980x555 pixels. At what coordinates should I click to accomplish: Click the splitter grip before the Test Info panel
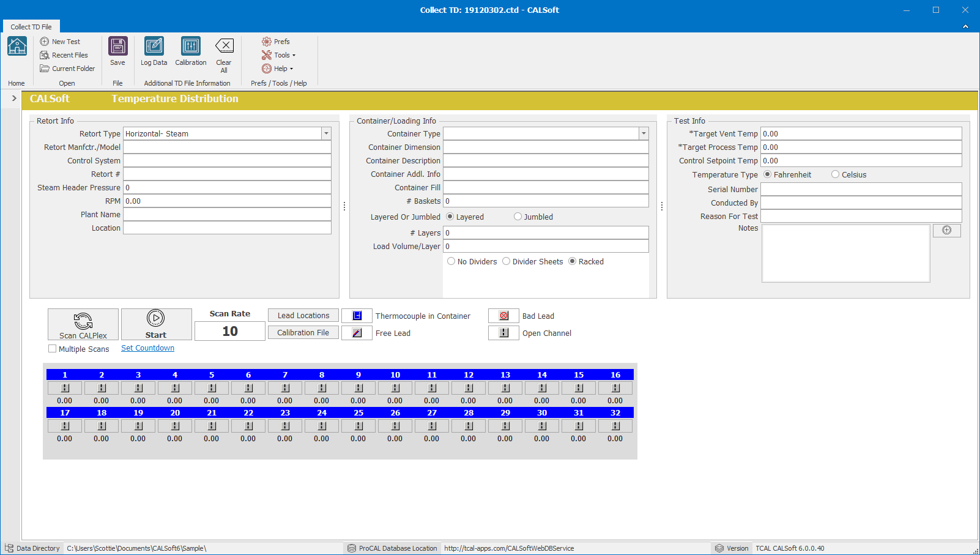click(x=662, y=206)
